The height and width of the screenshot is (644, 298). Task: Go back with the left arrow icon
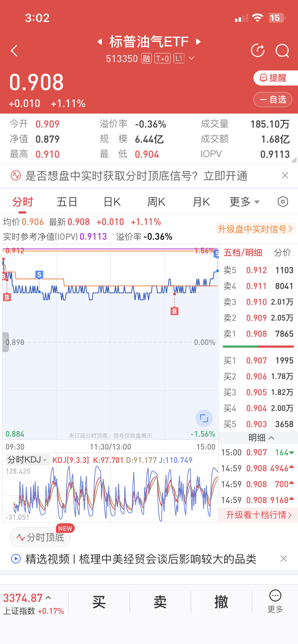14,51
